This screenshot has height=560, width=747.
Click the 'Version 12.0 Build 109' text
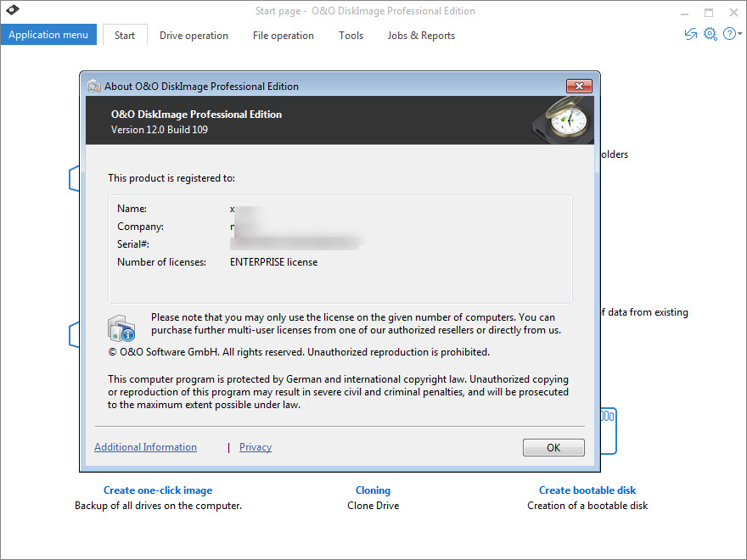tap(159, 130)
